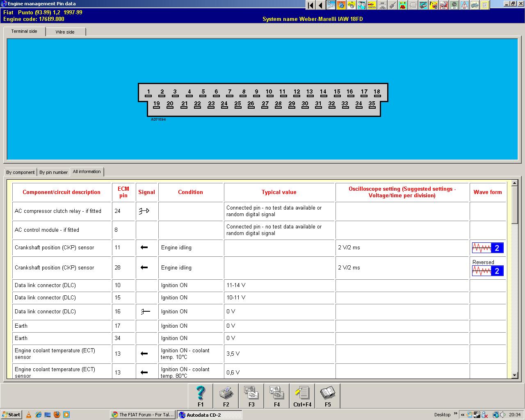Click the Typical value column header
This screenshot has height=420, width=525.
[x=279, y=192]
